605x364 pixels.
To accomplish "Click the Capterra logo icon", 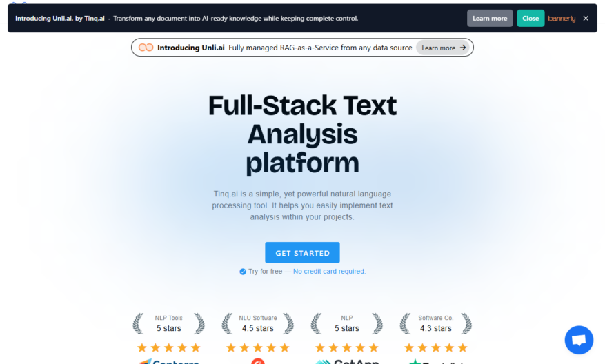I will [145, 362].
